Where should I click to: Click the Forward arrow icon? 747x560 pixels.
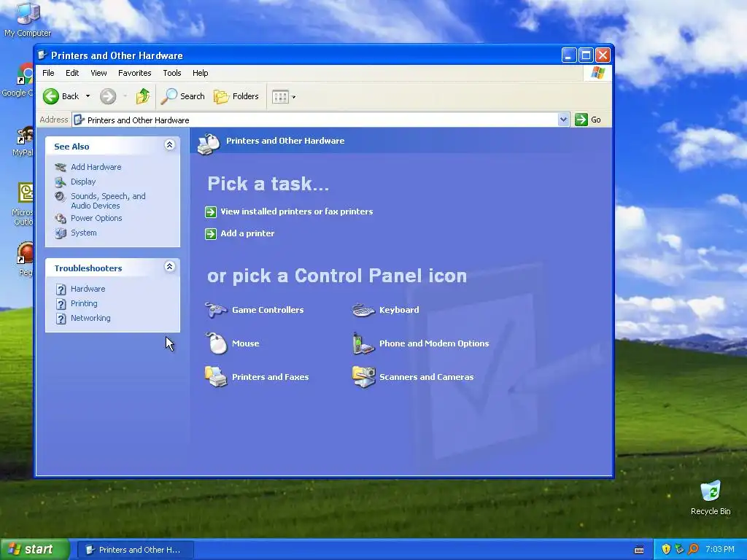point(108,96)
